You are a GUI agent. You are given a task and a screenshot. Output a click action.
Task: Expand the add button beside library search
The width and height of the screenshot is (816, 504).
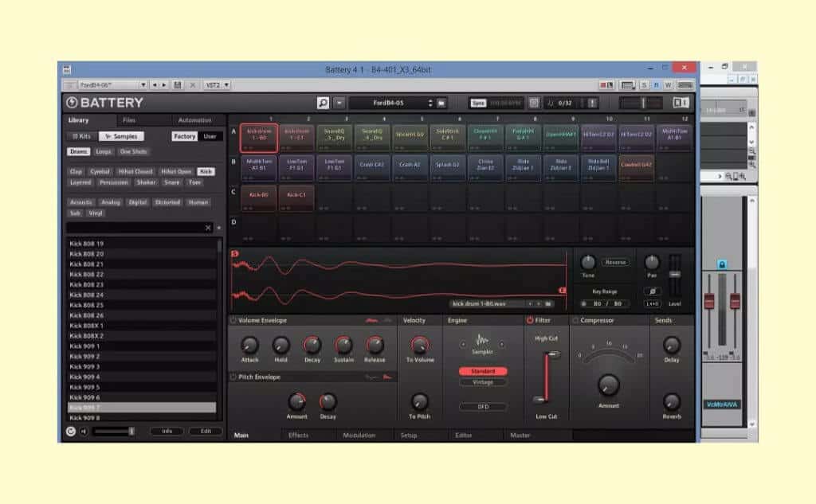coord(218,228)
